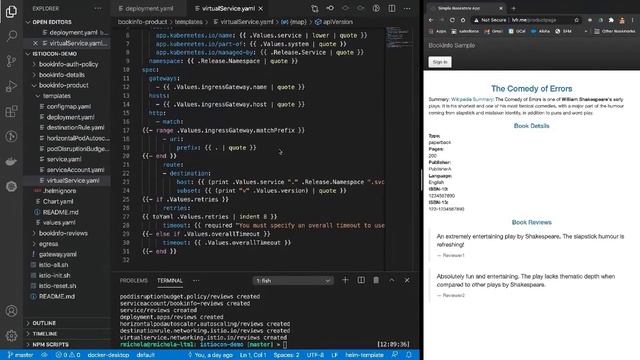Open the terminal shell selector dropdown

[x=293, y=281]
